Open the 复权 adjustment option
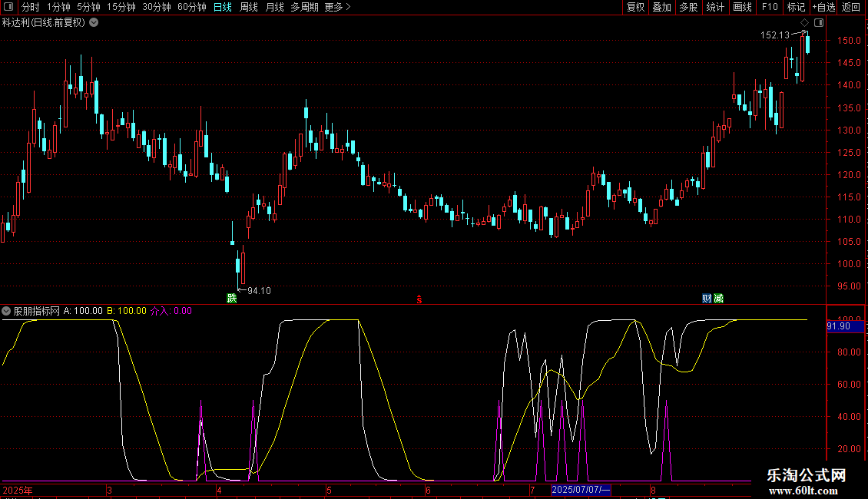 [x=635, y=7]
